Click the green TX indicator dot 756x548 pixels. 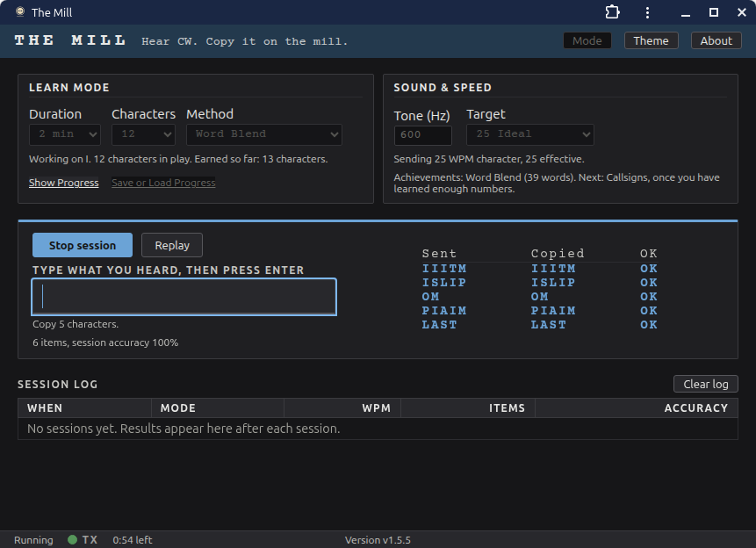pyautogui.click(x=72, y=540)
